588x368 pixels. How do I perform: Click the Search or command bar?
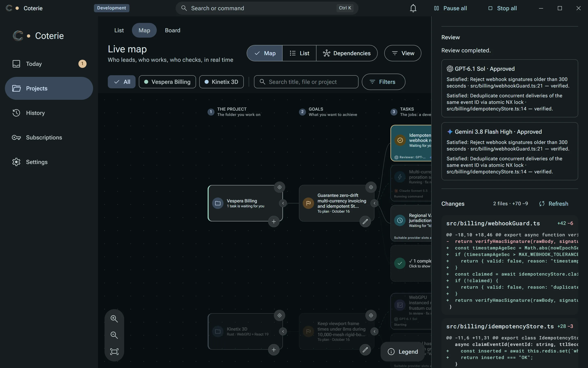pyautogui.click(x=267, y=8)
